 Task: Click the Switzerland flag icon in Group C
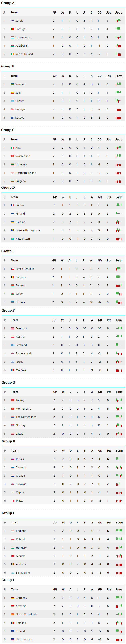pyautogui.click(x=12, y=156)
